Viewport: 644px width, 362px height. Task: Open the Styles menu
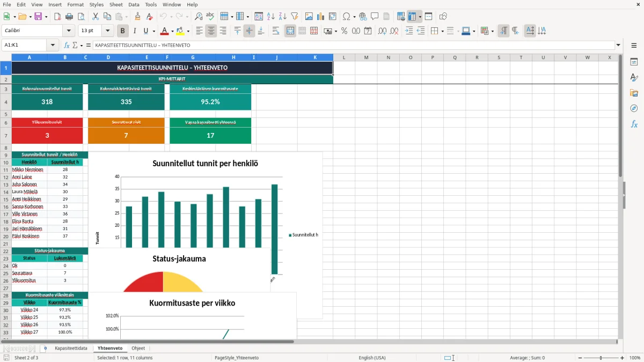(97, 4)
